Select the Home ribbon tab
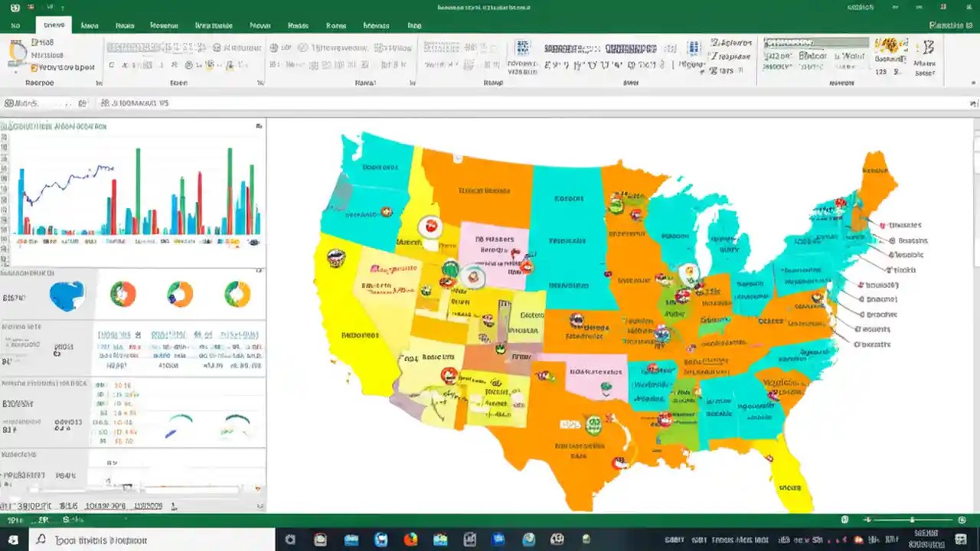Viewport: 980px width, 551px height. point(54,25)
